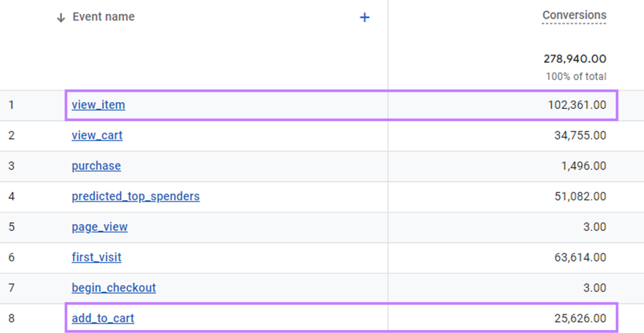Click the blue plus icon to add dimension
Image resolution: width=644 pixels, height=333 pixels.
point(364,17)
